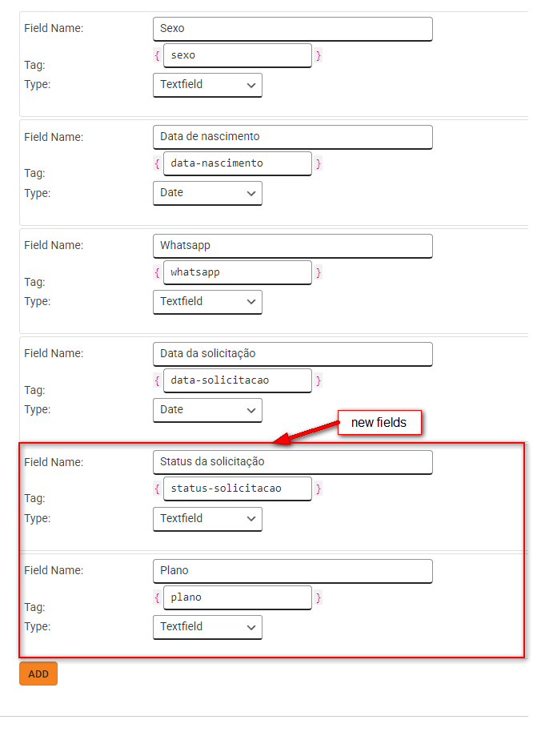This screenshot has height=756, width=533.
Task: Open Type dropdown for Data de nascimento
Action: tap(207, 193)
